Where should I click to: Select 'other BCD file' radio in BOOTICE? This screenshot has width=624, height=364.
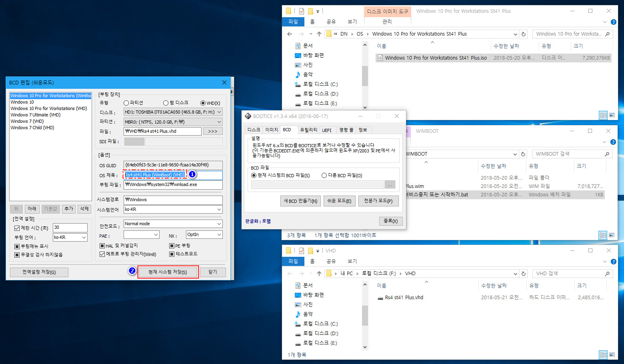tap(324, 175)
